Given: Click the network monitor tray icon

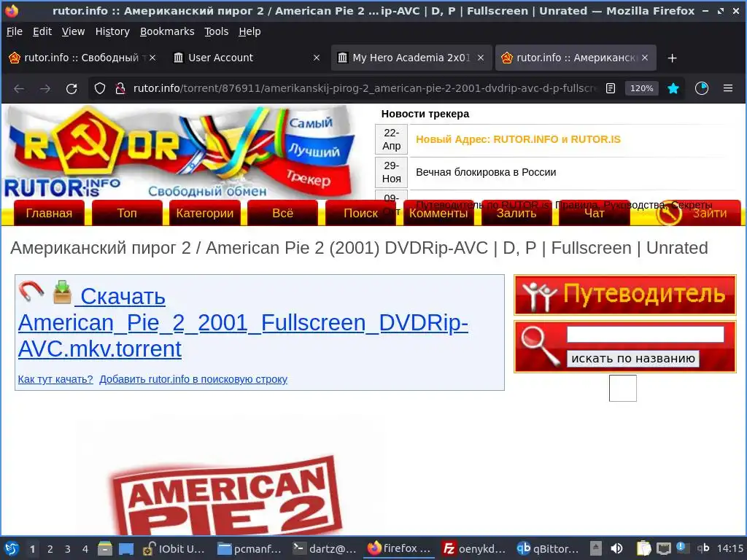Looking at the screenshot, I should (663, 548).
